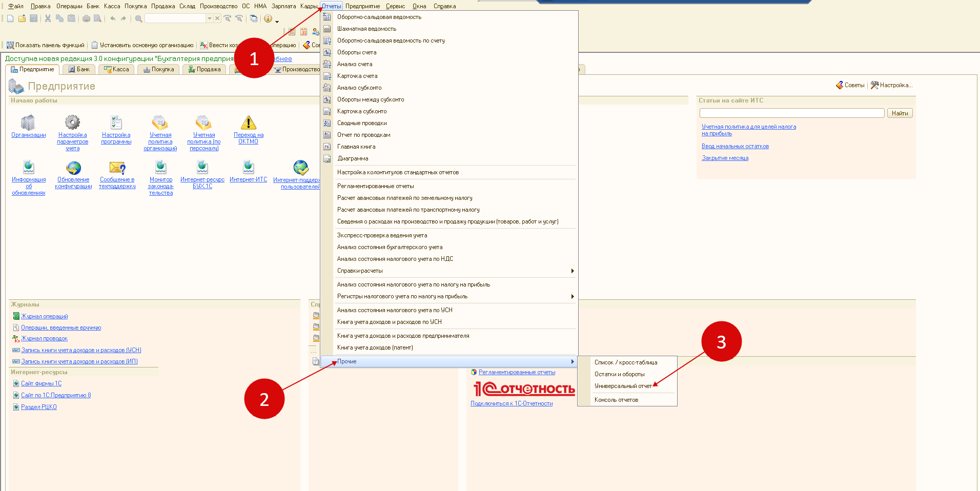Switch to the Касса tab

[117, 69]
